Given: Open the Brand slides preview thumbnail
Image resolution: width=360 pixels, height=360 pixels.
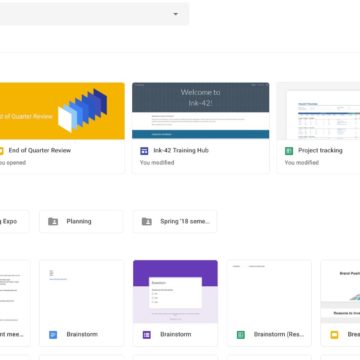Looking at the screenshot, I should 340,292.
